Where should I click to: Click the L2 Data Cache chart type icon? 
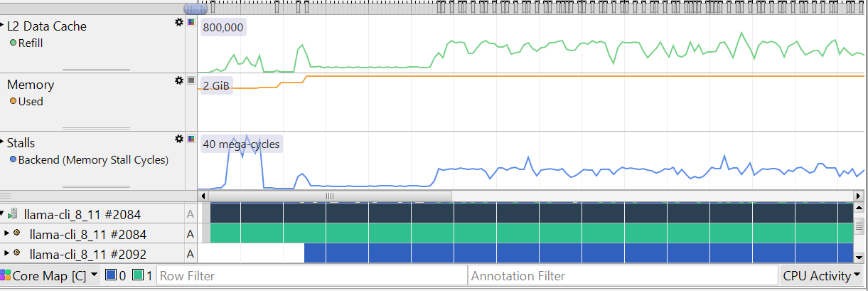tap(191, 22)
